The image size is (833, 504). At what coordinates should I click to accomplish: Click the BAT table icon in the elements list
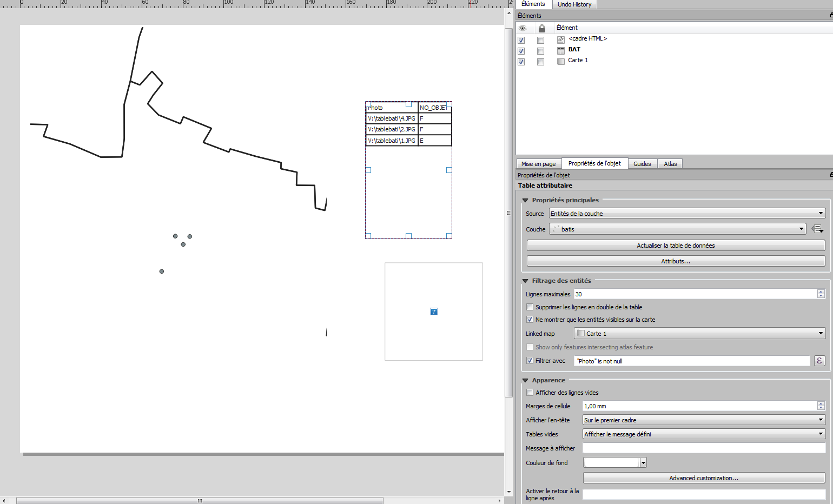(x=561, y=50)
